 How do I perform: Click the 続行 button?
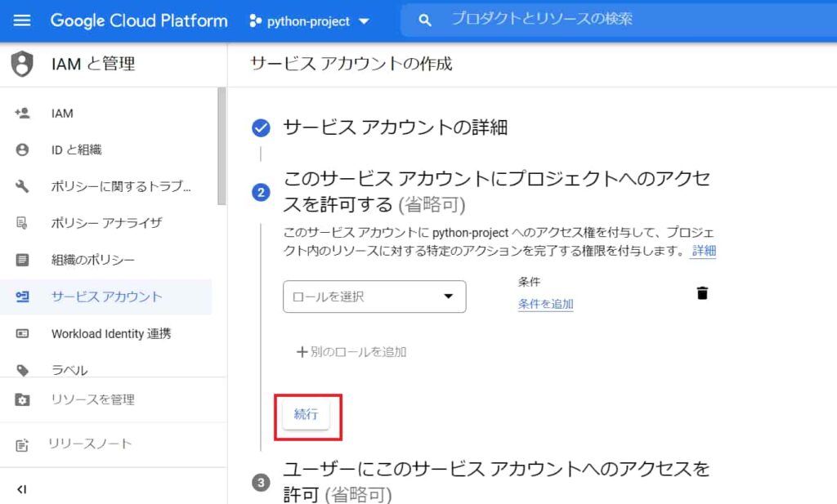[307, 414]
